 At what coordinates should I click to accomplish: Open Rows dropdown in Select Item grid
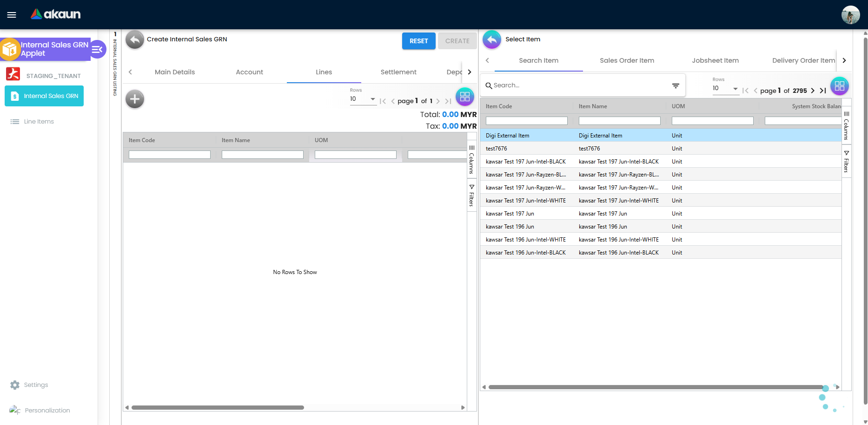(725, 88)
